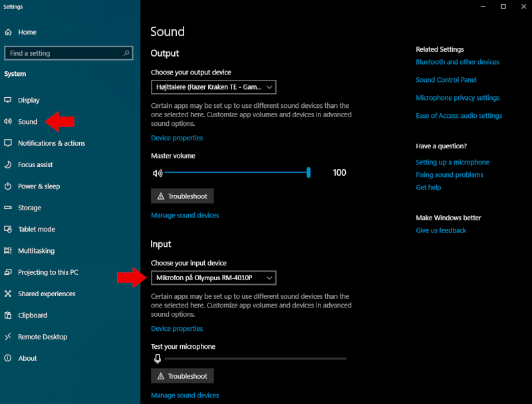532x404 pixels.
Task: Click the master volume slider handle
Action: click(x=309, y=172)
